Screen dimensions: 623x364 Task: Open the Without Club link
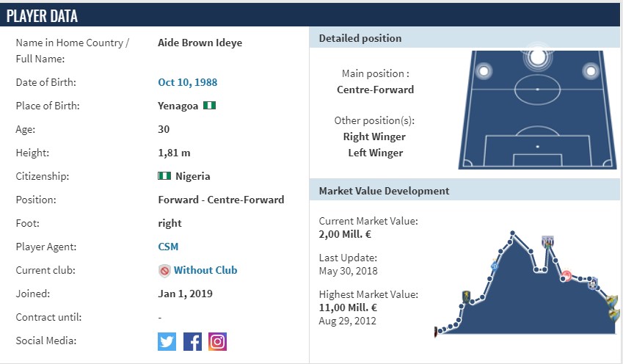click(205, 270)
